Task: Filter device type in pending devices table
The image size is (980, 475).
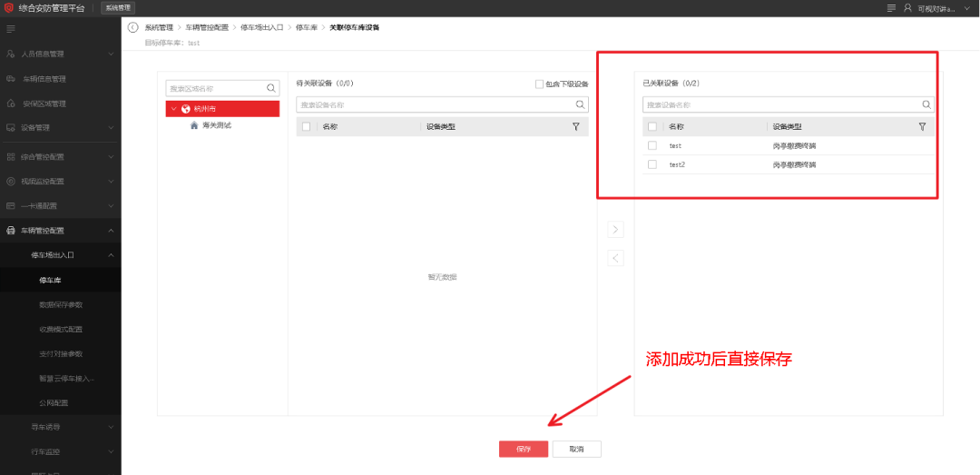Action: point(575,126)
